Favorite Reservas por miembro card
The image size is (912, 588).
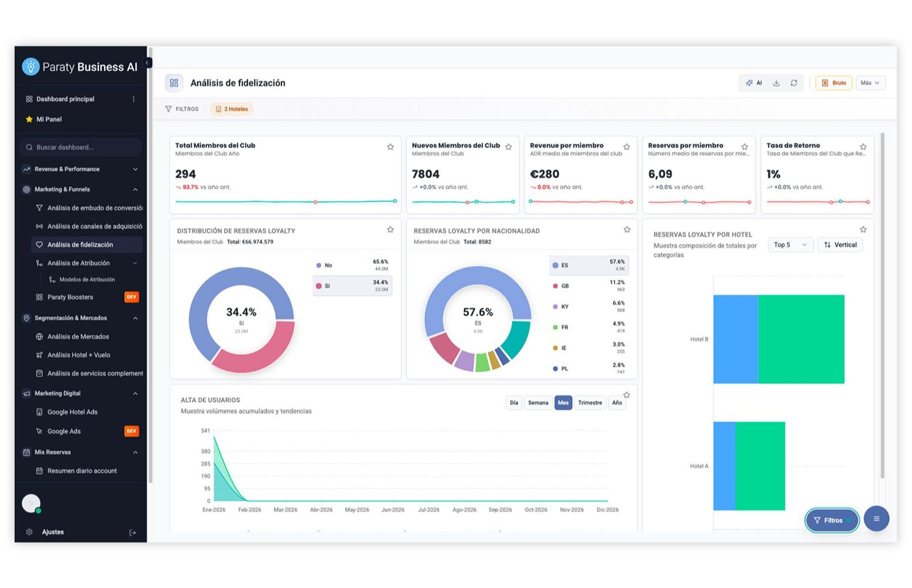pos(744,146)
